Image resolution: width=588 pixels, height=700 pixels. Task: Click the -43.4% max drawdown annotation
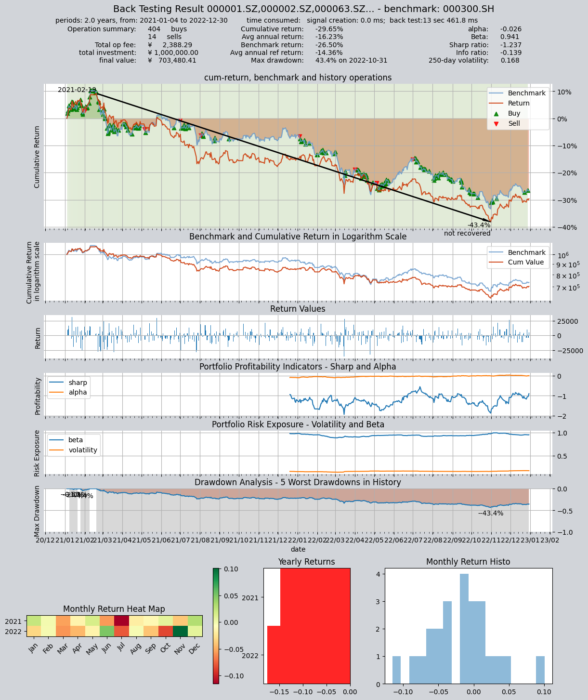click(x=479, y=225)
